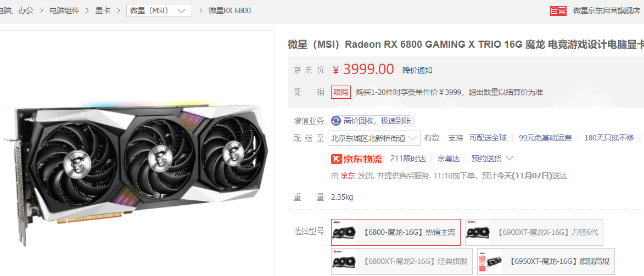Click the 自营 red badge icon
This screenshot has width=644, height=276.
558,10
